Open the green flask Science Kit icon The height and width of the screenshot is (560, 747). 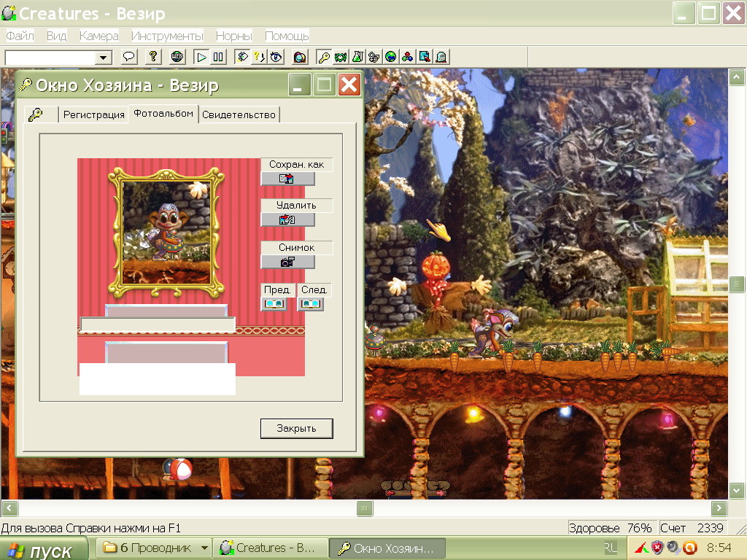pos(357,57)
